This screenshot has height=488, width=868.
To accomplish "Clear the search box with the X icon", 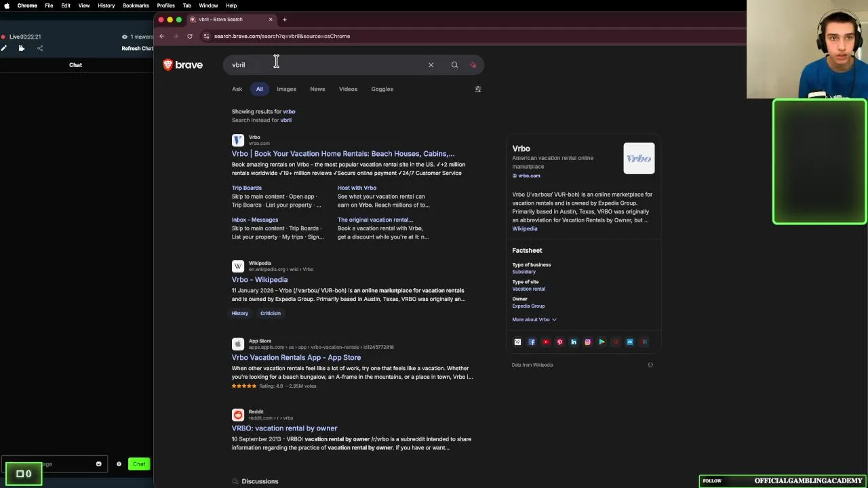I will pos(431,65).
